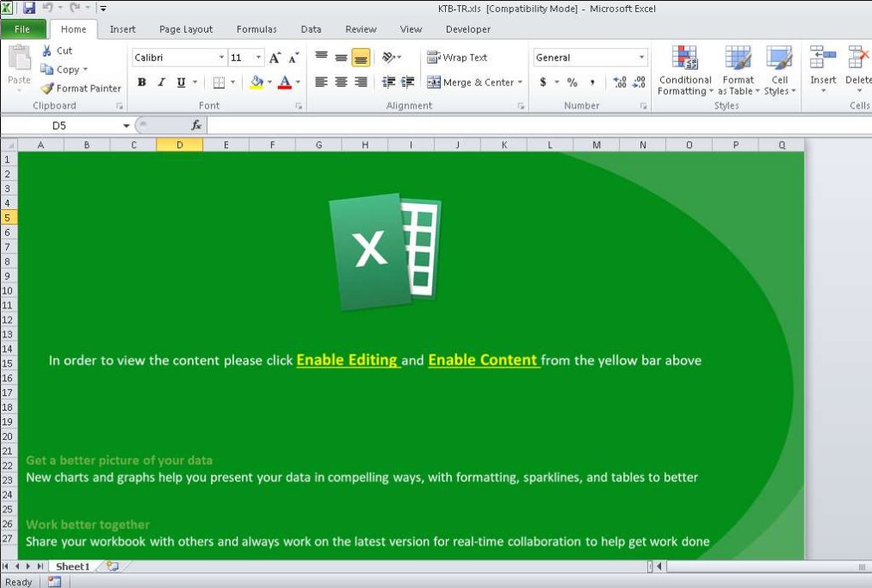Screen dimensions: 872x588
Task: Click the Save icon in quick access toolbar
Action: pos(29,8)
